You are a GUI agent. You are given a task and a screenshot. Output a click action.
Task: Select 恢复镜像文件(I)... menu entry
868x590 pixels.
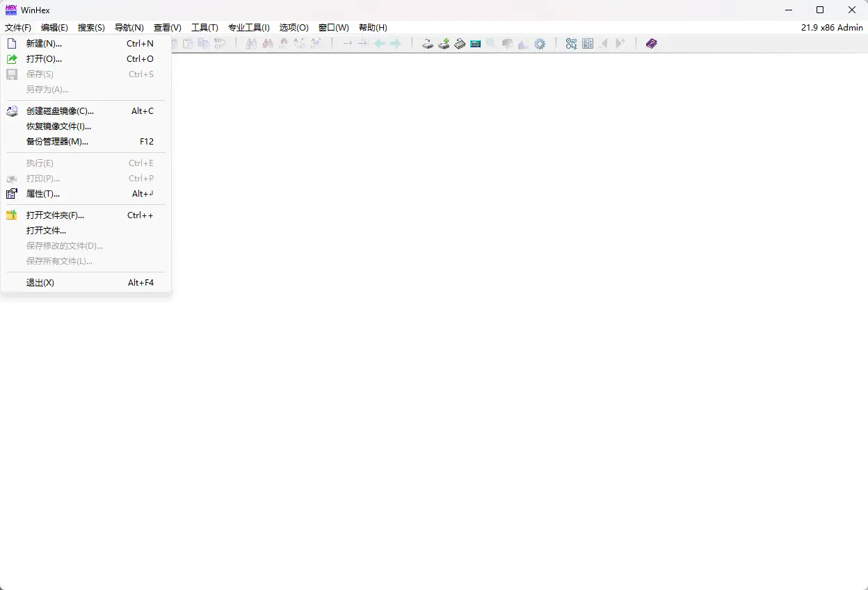coord(86,126)
